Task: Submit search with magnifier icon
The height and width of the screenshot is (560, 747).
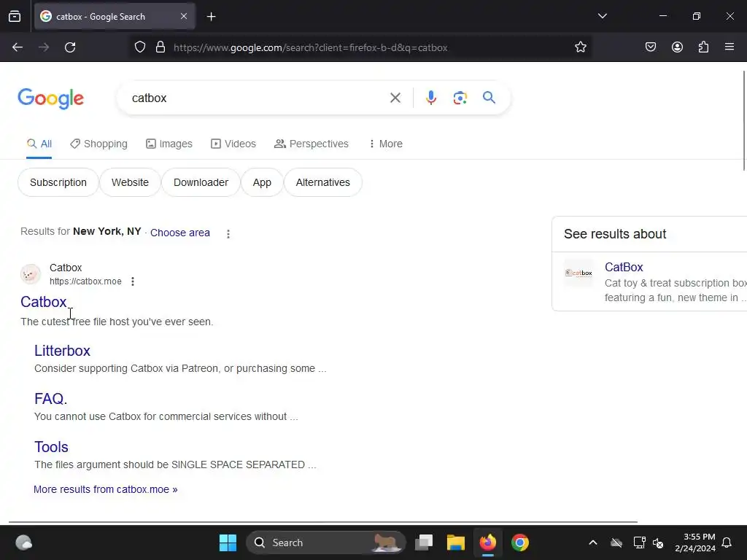Action: click(x=489, y=98)
